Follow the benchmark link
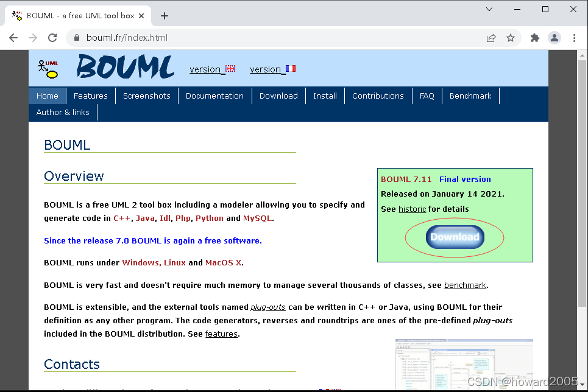 coord(465,285)
